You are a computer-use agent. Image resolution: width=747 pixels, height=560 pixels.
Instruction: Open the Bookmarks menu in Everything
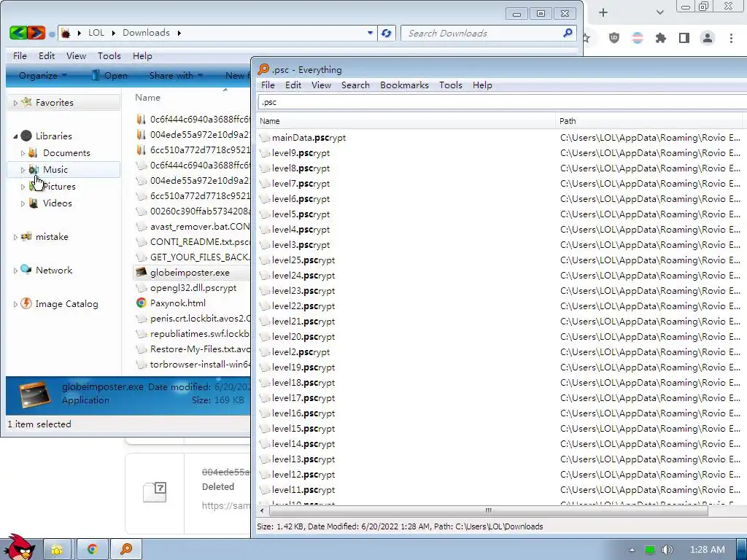404,85
